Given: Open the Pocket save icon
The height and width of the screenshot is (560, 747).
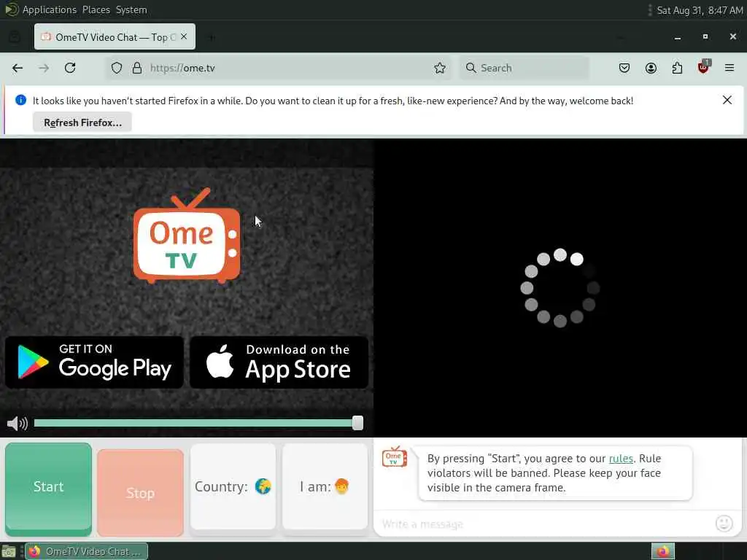Looking at the screenshot, I should click(x=624, y=68).
